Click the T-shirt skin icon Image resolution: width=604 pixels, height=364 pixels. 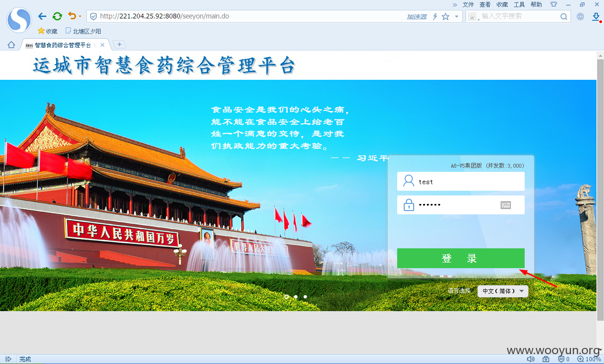[x=553, y=5]
